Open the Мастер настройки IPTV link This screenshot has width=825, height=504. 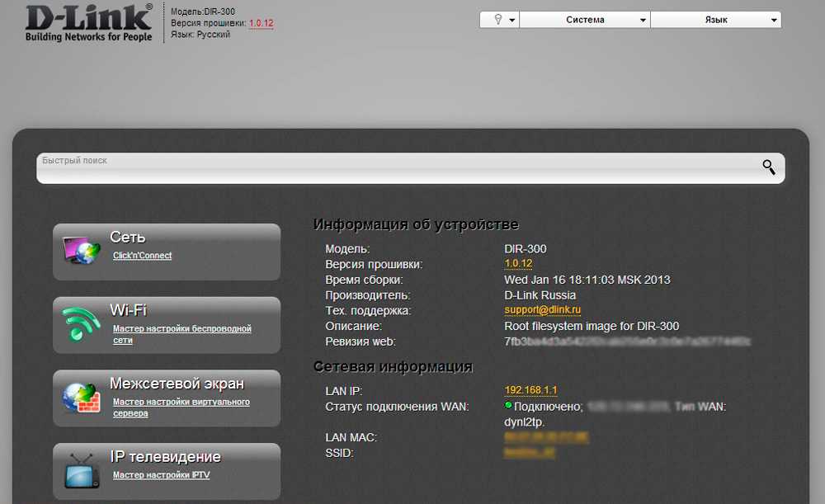tap(161, 474)
